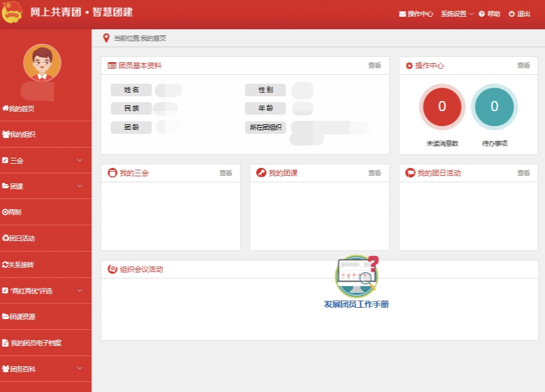Screen dimensions: 545x392
Task: Open the 系统设置 dropdown in header
Action: (x=457, y=14)
